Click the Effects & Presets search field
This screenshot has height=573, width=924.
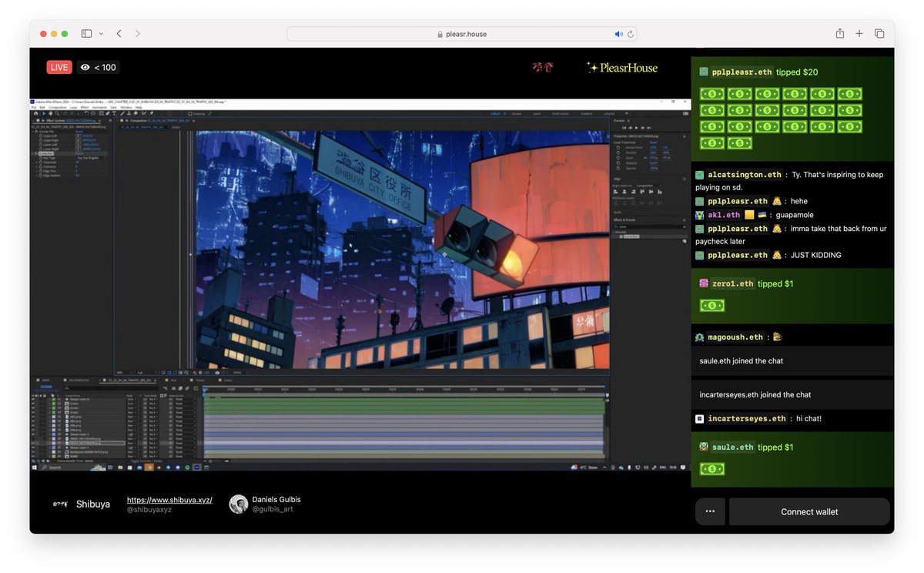tap(649, 226)
